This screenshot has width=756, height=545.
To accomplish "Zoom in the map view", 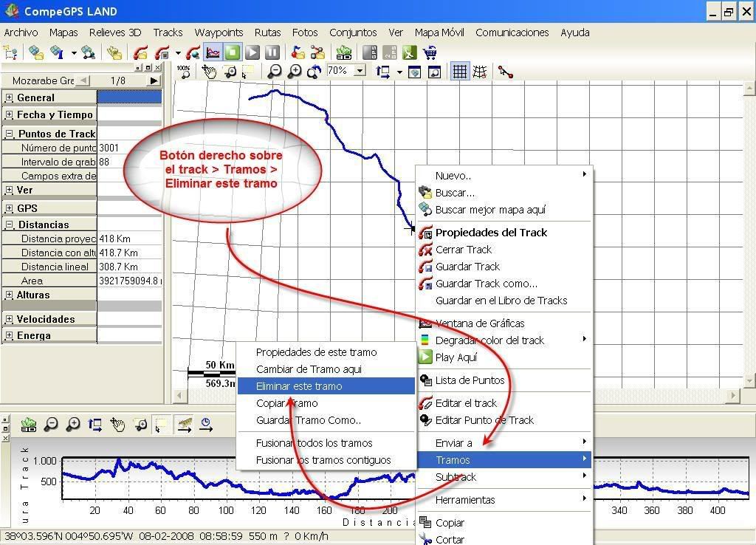I will 294,72.
